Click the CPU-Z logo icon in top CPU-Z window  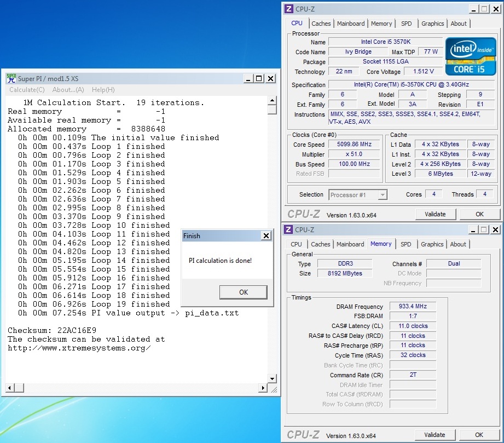coord(288,9)
